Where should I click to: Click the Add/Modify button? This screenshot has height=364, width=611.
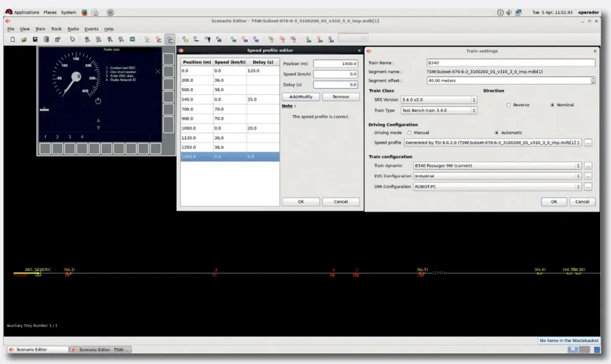[301, 97]
